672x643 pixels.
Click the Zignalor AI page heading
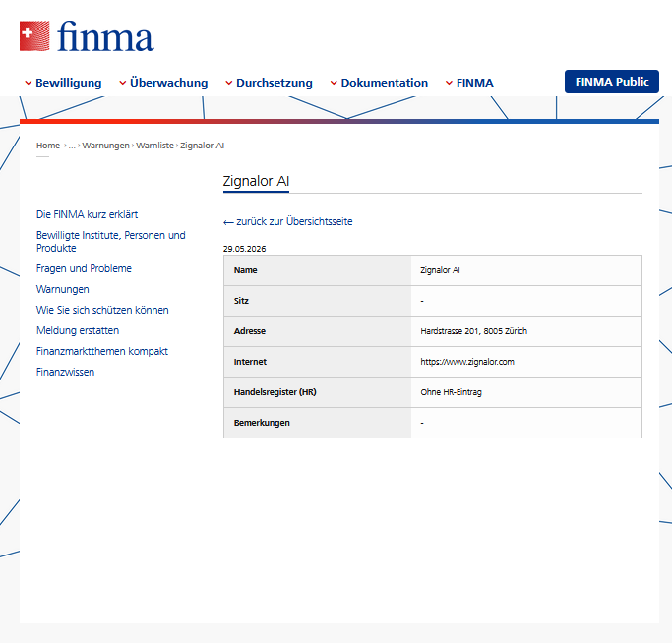[x=256, y=181]
